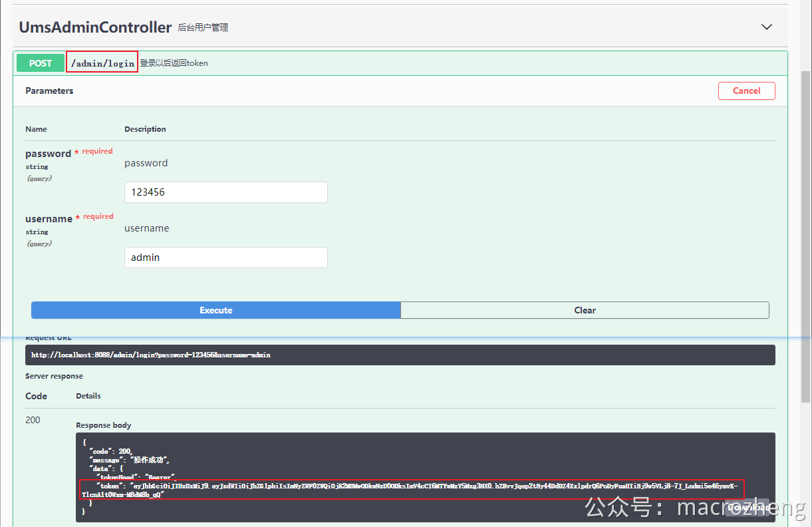Click the username parameter name label
This screenshot has height=527, width=812.
(49, 219)
